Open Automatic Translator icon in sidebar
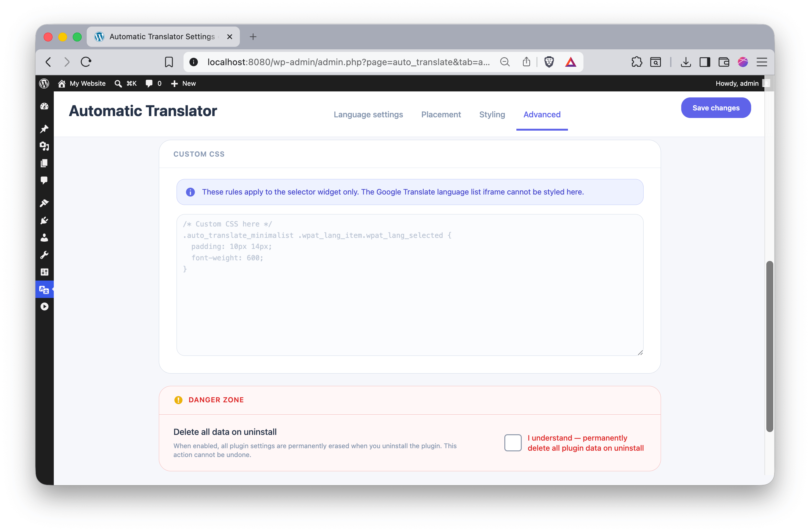Viewport: 810px width, 532px height. [x=44, y=289]
